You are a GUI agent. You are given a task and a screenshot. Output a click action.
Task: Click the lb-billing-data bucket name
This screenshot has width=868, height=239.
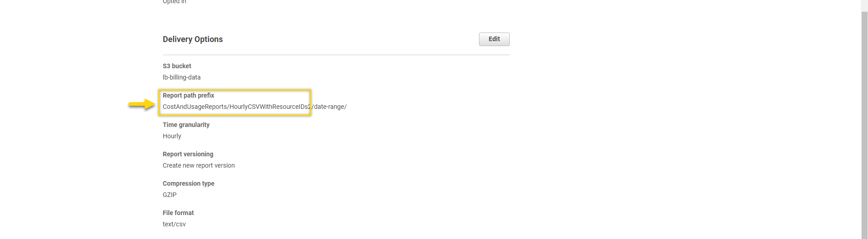point(181,77)
